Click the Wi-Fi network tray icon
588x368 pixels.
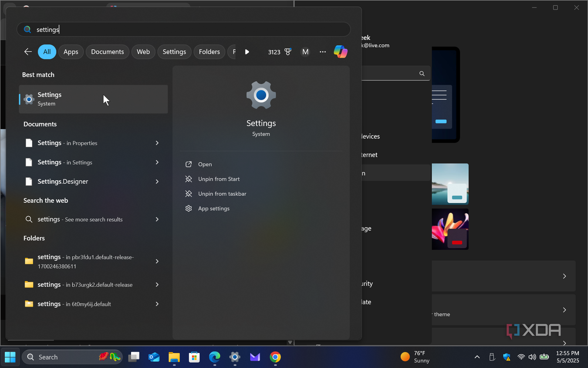coord(521,357)
